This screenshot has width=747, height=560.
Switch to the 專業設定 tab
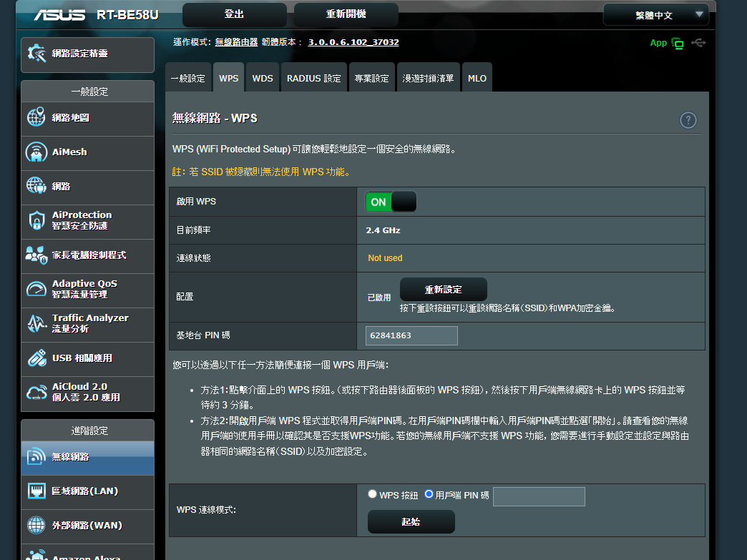(371, 78)
